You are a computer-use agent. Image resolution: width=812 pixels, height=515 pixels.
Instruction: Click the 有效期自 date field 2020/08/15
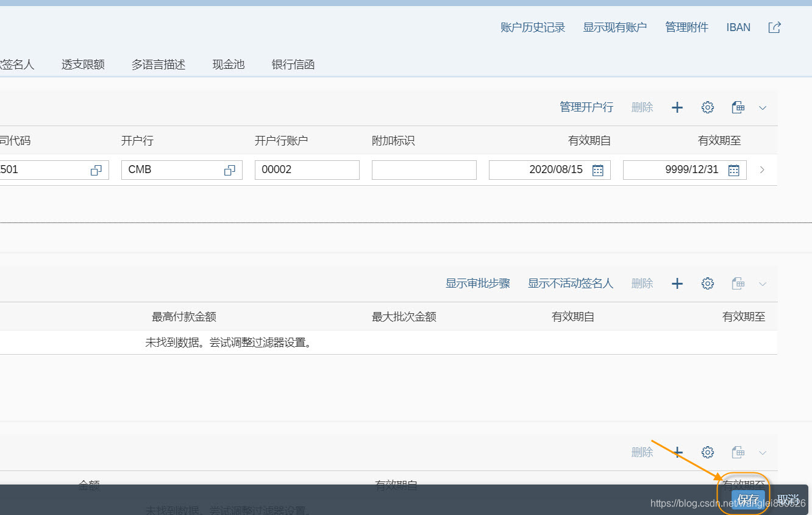pyautogui.click(x=550, y=170)
